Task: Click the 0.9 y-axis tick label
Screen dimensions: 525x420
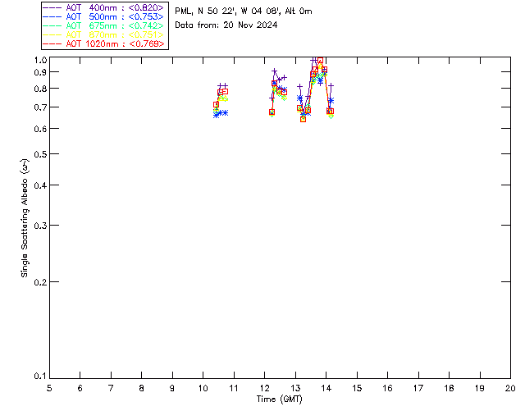Action: click(x=40, y=72)
